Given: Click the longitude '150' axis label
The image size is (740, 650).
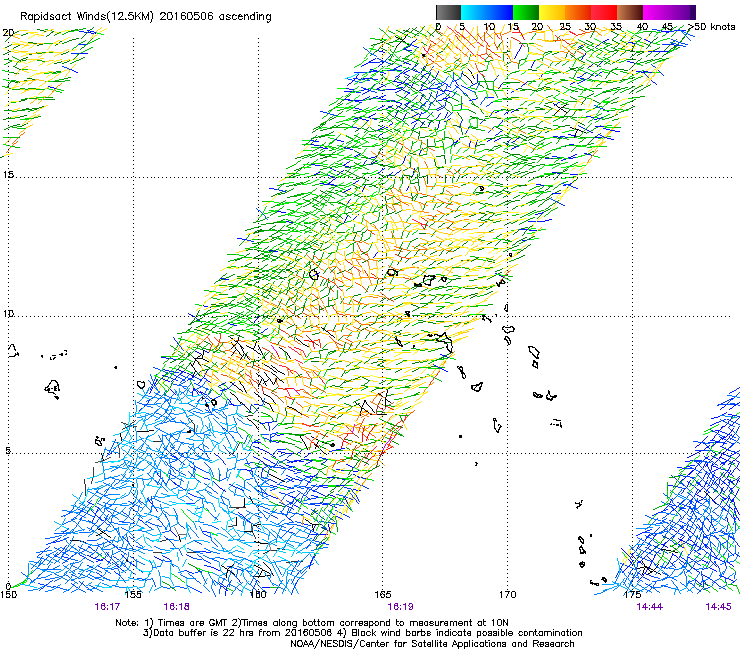Looking at the screenshot, I should [x=8, y=594].
